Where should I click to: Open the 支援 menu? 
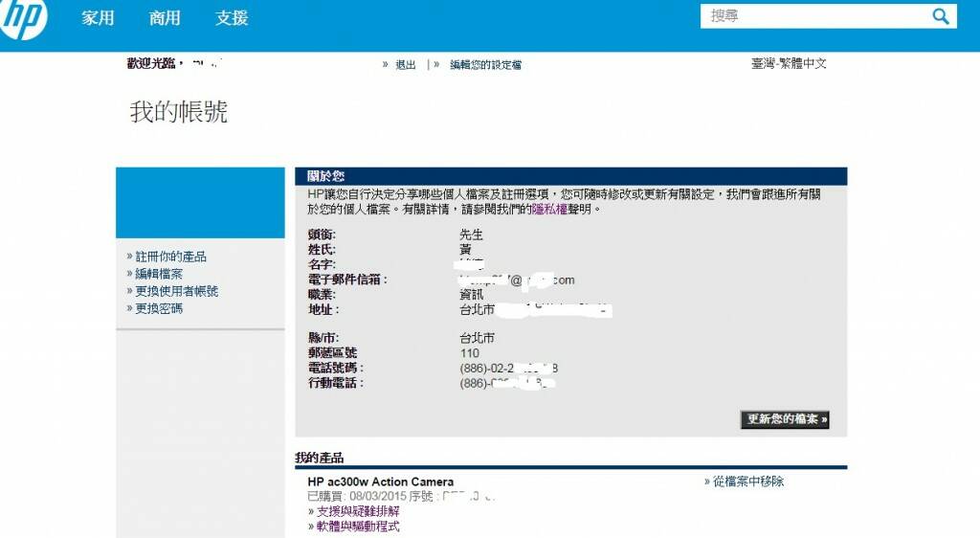click(x=232, y=17)
